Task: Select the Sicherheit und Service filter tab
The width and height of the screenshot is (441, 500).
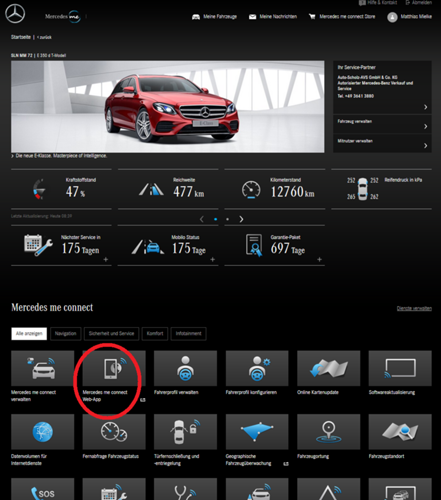Action: [111, 334]
